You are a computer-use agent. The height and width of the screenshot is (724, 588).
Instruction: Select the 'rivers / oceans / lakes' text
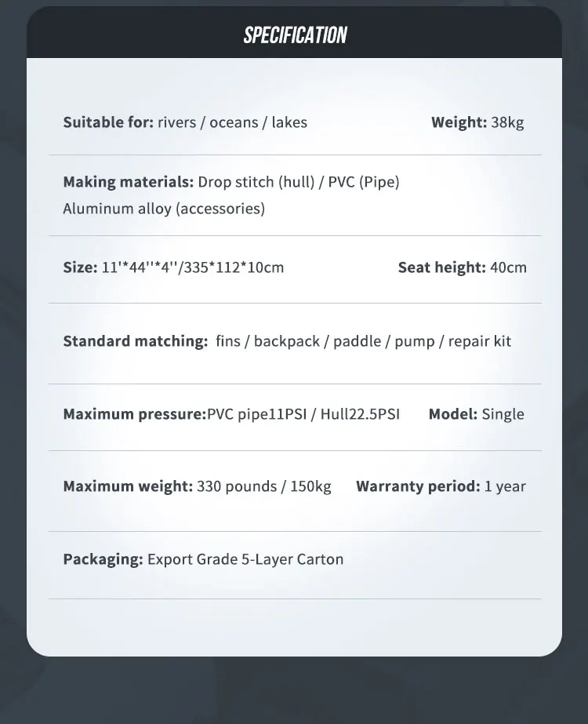click(x=232, y=122)
